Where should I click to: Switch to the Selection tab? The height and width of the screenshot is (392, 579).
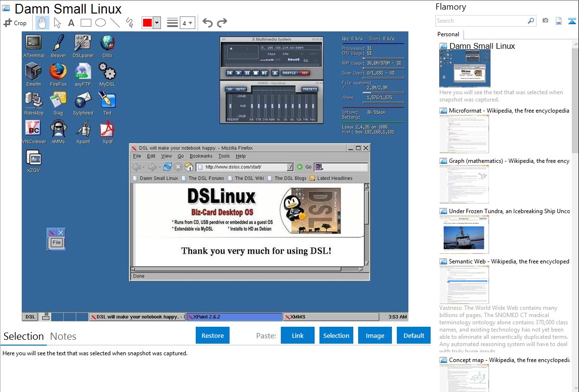[24, 336]
